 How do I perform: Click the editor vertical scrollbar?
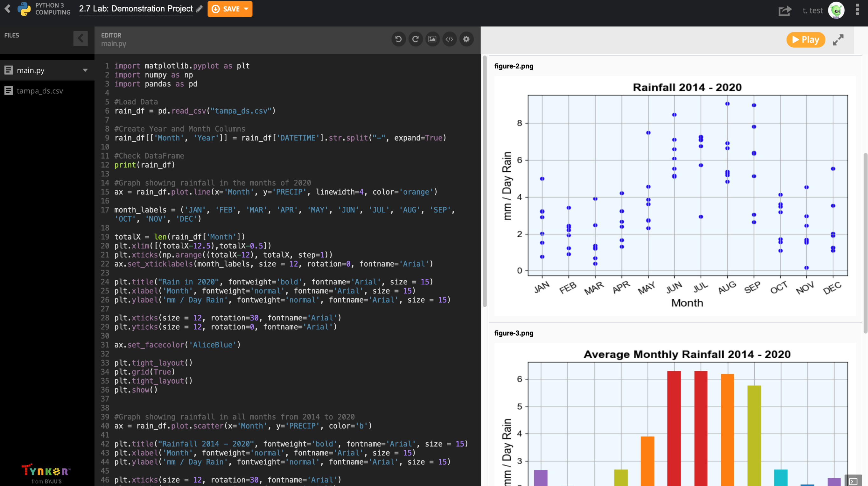(x=485, y=182)
